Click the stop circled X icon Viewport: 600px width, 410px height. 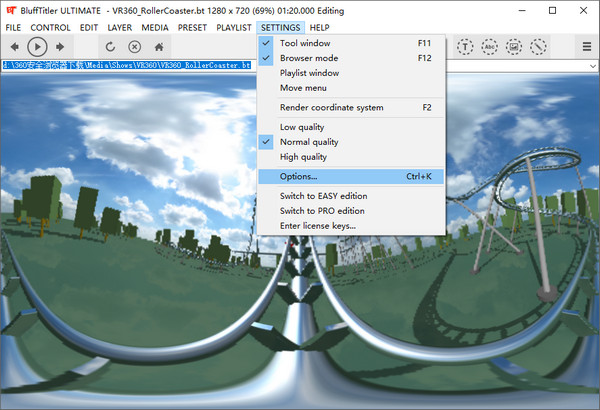[x=134, y=47]
